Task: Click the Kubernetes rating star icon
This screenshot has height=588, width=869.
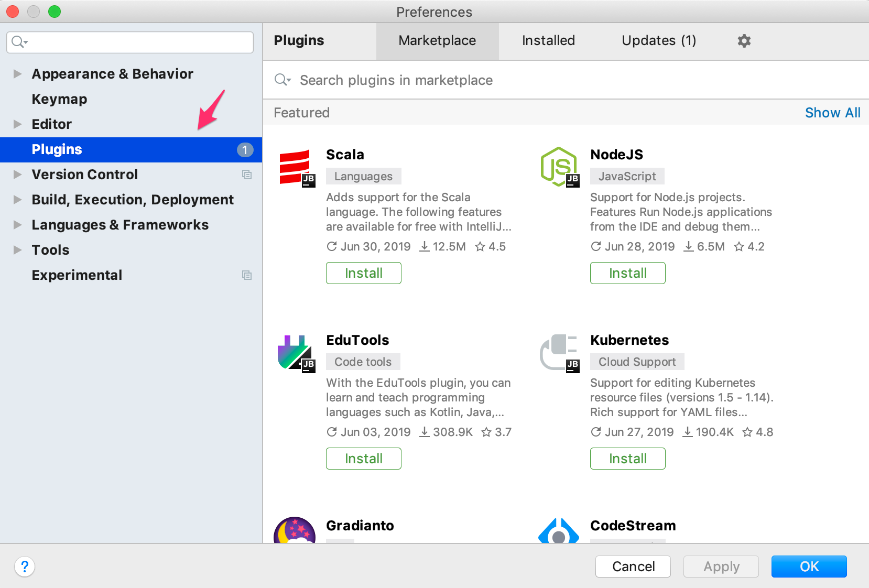Action: tap(747, 432)
